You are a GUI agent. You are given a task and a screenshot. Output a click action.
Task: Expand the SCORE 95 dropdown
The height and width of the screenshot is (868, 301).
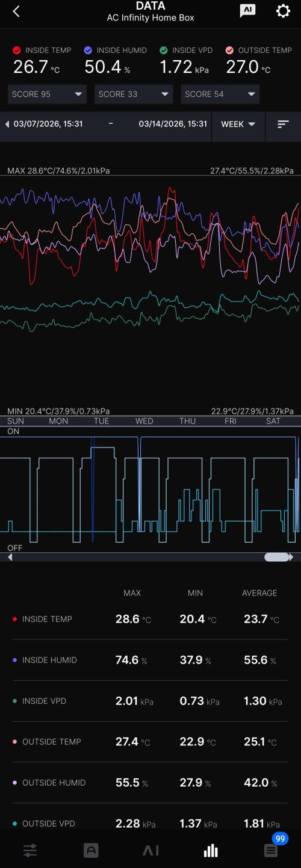(x=47, y=94)
